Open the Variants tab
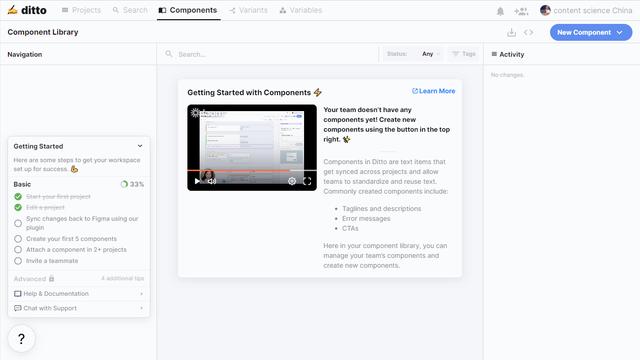640x360 pixels. point(248,10)
